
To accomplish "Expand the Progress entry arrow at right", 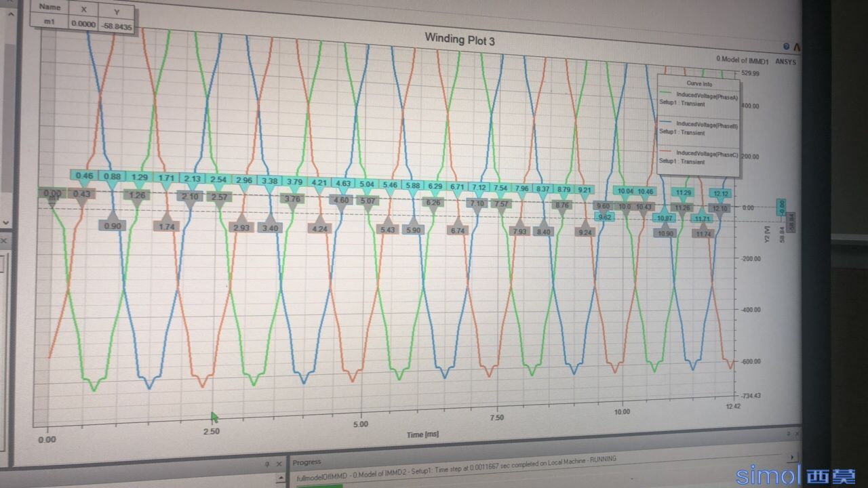I will 793,457.
